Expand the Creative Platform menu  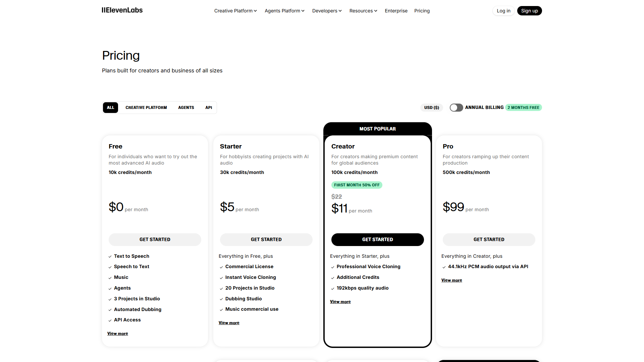click(235, 11)
